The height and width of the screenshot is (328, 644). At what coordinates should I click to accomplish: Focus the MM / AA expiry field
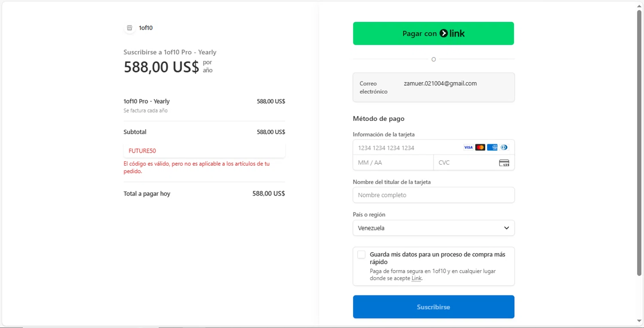click(x=393, y=163)
